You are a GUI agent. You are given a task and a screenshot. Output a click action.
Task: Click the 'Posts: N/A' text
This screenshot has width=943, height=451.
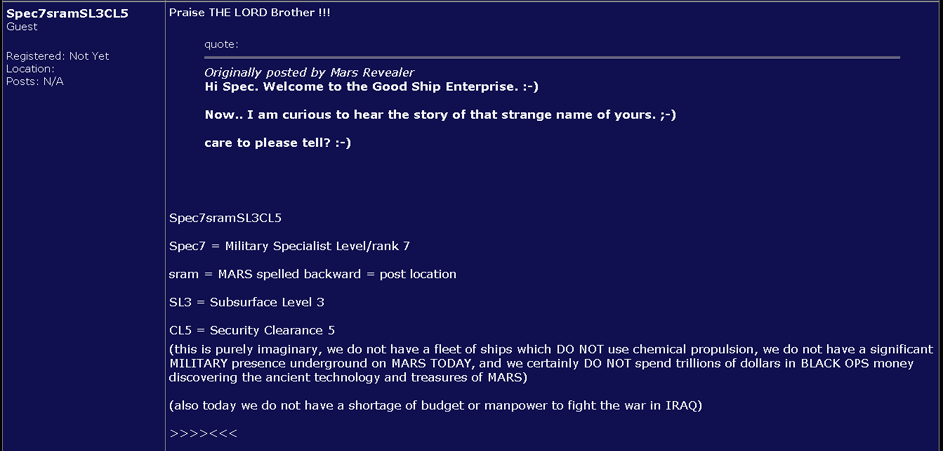[x=34, y=81]
